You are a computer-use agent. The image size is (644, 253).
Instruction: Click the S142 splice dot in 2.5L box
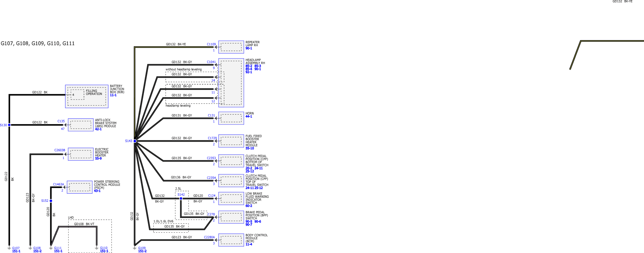181,199
